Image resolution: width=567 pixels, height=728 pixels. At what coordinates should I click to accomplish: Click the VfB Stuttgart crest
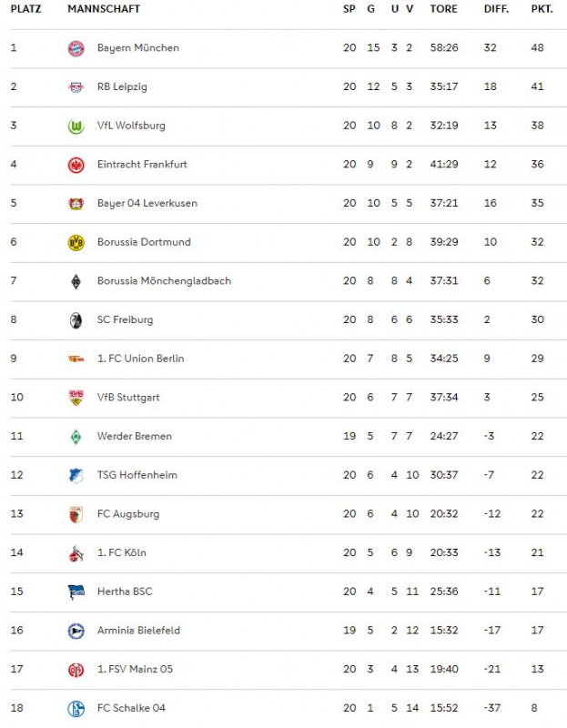(x=76, y=398)
